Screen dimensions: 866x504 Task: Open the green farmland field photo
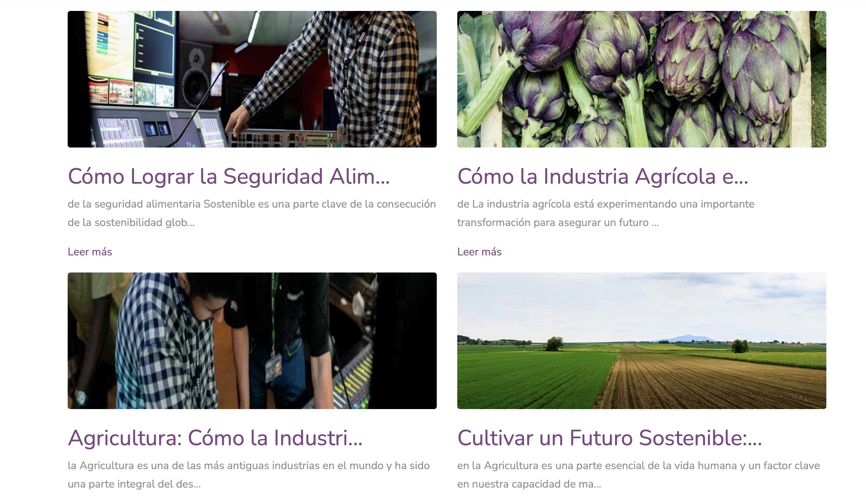tap(641, 340)
